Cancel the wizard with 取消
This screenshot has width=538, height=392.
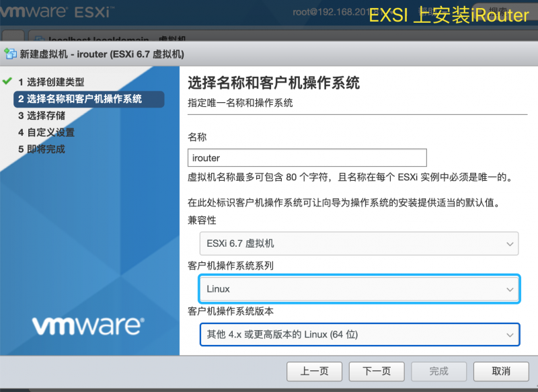[x=501, y=371]
